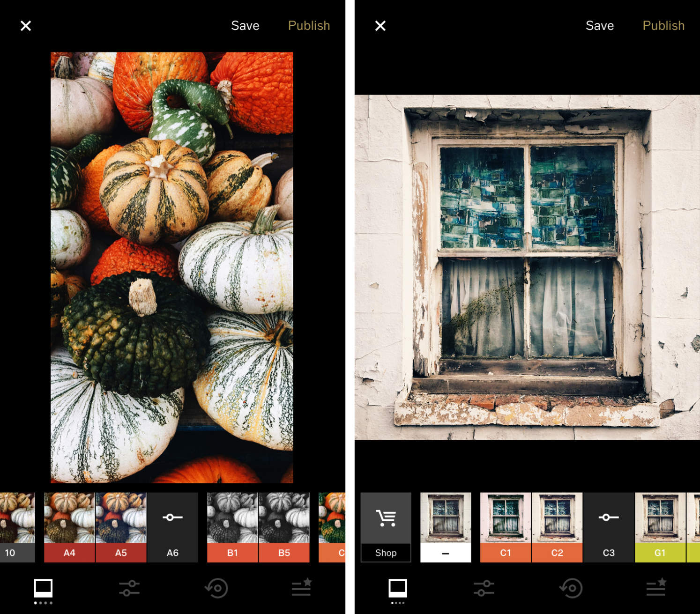The width and height of the screenshot is (700, 614).
Task: Open the adjustment tools for the window photo
Action: pos(484,588)
